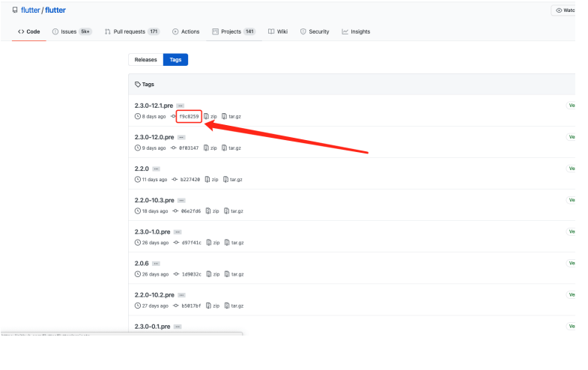Open tag 2.2.0

(142, 169)
